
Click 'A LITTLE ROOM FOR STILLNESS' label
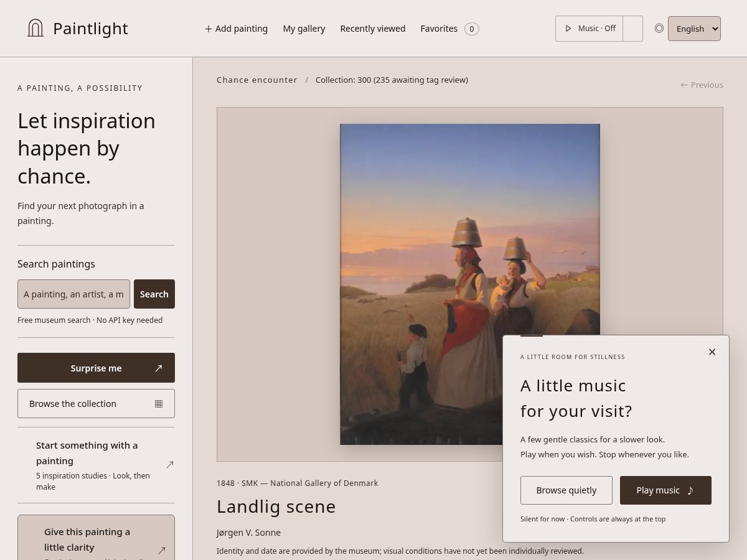pos(573,357)
